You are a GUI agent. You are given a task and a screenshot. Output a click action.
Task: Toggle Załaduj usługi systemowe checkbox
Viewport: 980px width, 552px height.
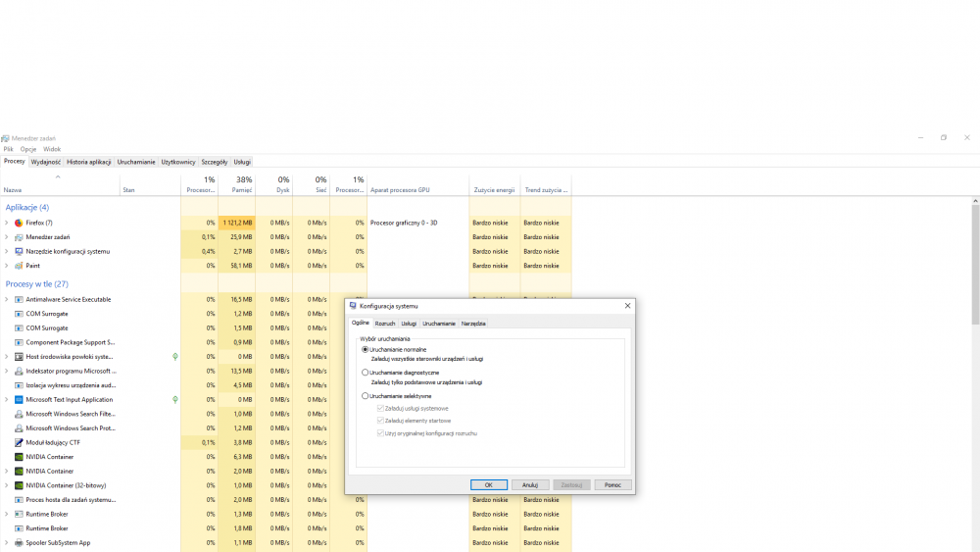pyautogui.click(x=380, y=408)
